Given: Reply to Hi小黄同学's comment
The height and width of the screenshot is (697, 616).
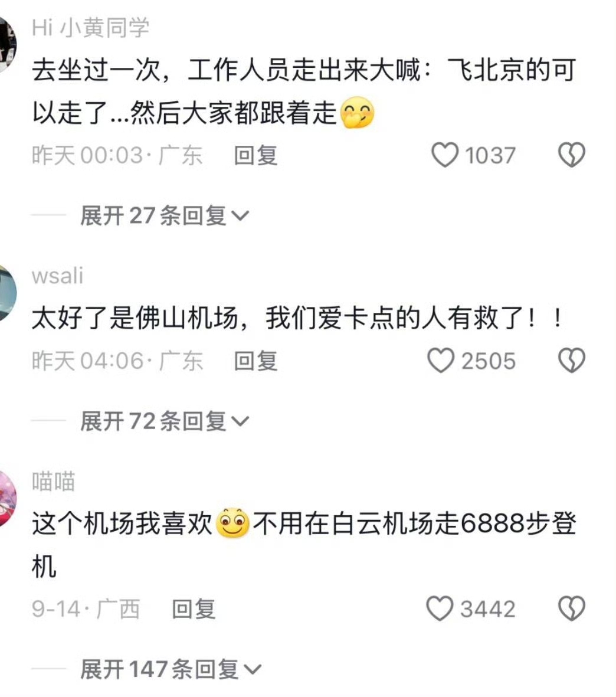Looking at the screenshot, I should (x=256, y=156).
